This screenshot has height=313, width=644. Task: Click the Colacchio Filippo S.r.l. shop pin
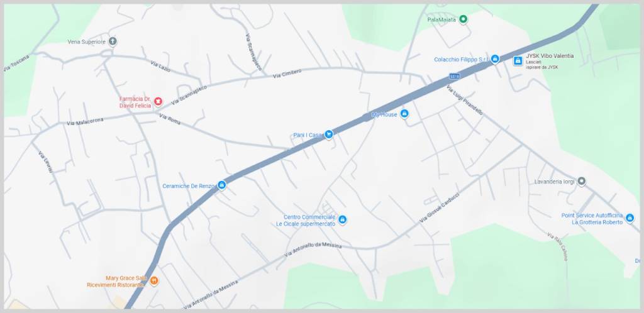point(495,59)
